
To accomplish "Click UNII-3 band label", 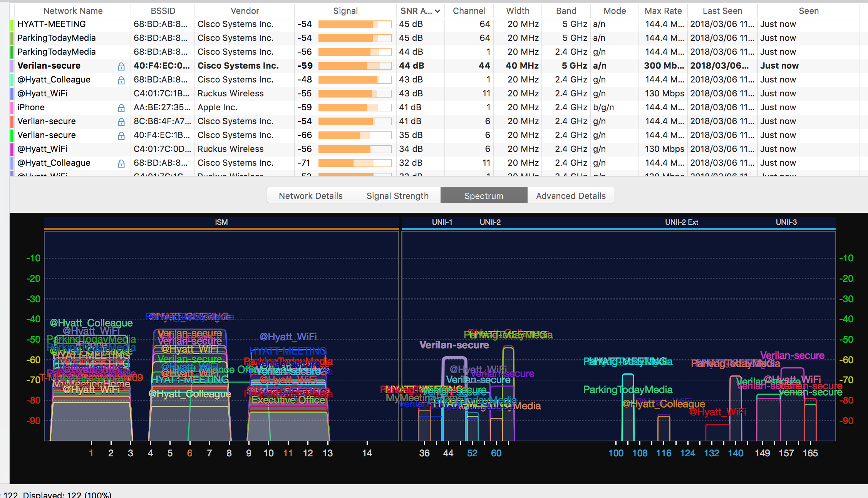I will click(x=786, y=222).
